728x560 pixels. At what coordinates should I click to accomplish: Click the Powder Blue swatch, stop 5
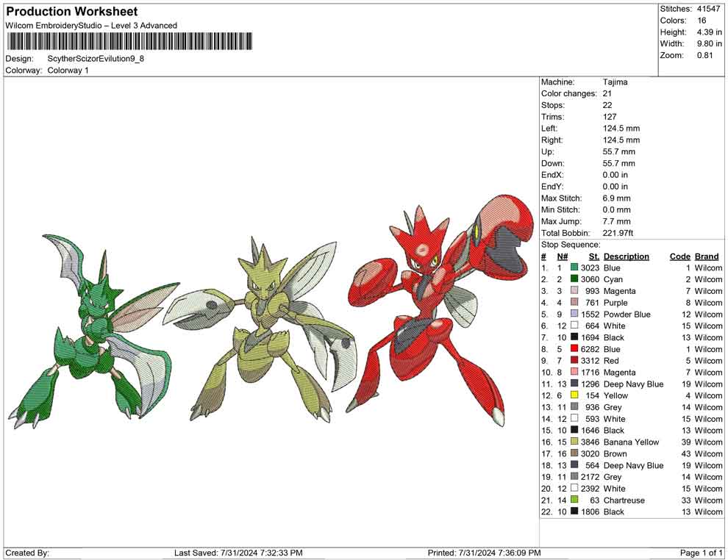pyautogui.click(x=574, y=314)
